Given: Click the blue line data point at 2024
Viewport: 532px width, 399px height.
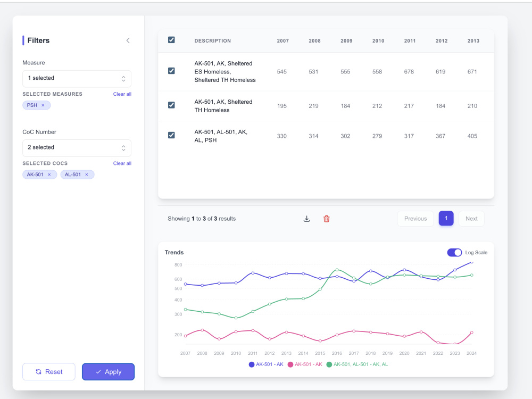Looking at the screenshot, I should [471, 262].
